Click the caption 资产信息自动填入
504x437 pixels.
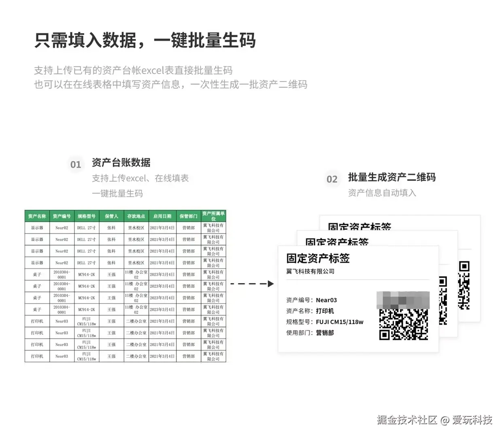coord(382,193)
